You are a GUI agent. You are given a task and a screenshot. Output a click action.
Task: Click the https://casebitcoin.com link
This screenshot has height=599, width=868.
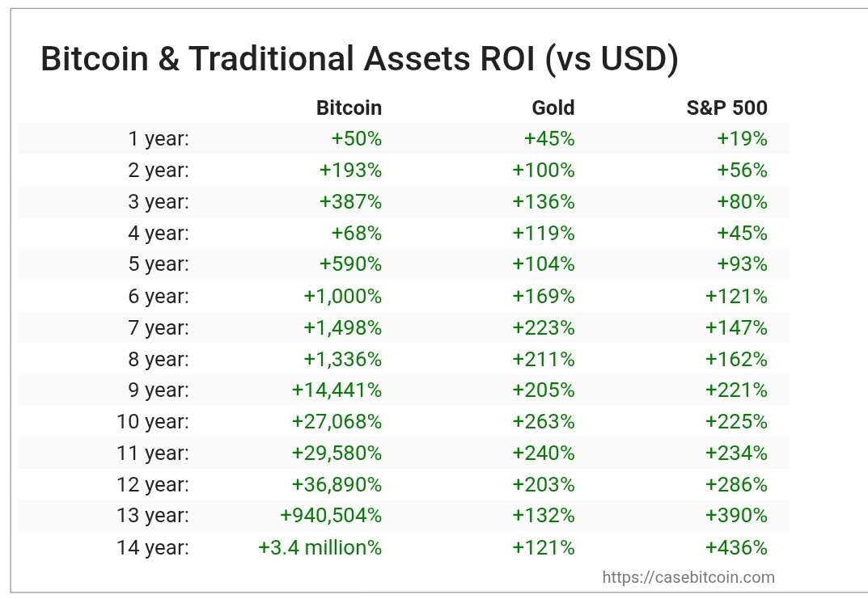pos(688,577)
